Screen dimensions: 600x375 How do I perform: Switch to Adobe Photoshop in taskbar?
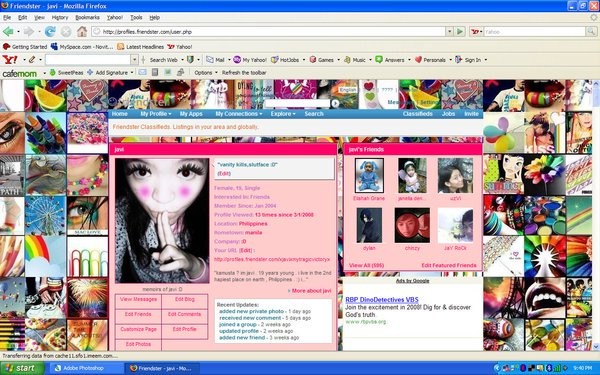(86, 368)
